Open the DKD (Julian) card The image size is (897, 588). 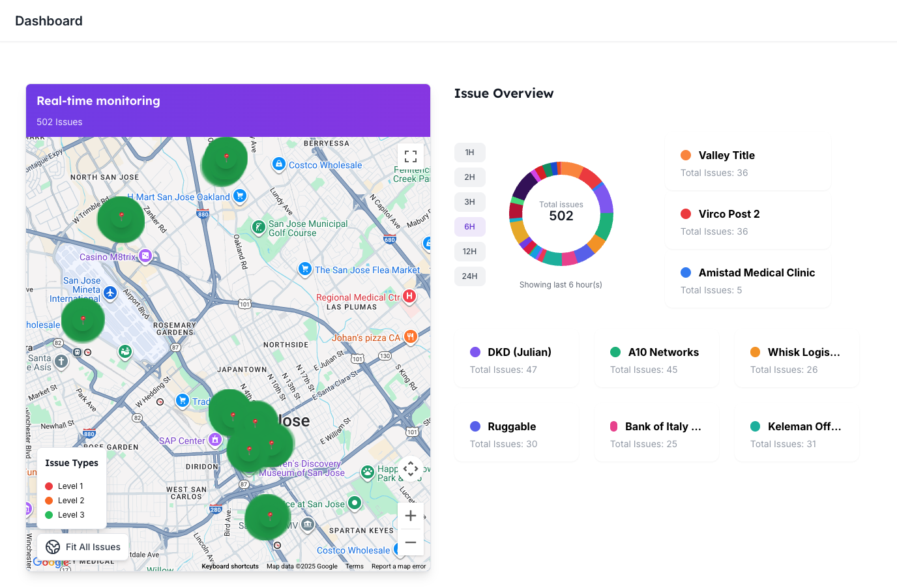(x=516, y=360)
